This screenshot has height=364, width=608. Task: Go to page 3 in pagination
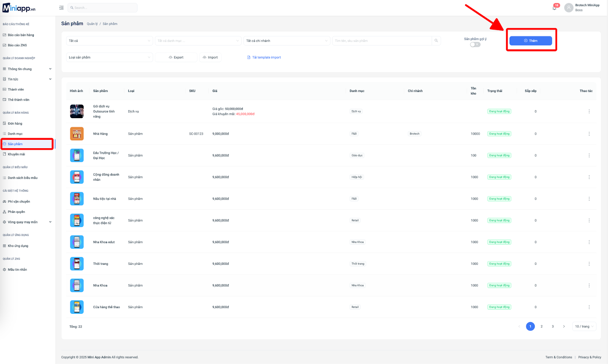[x=553, y=326]
